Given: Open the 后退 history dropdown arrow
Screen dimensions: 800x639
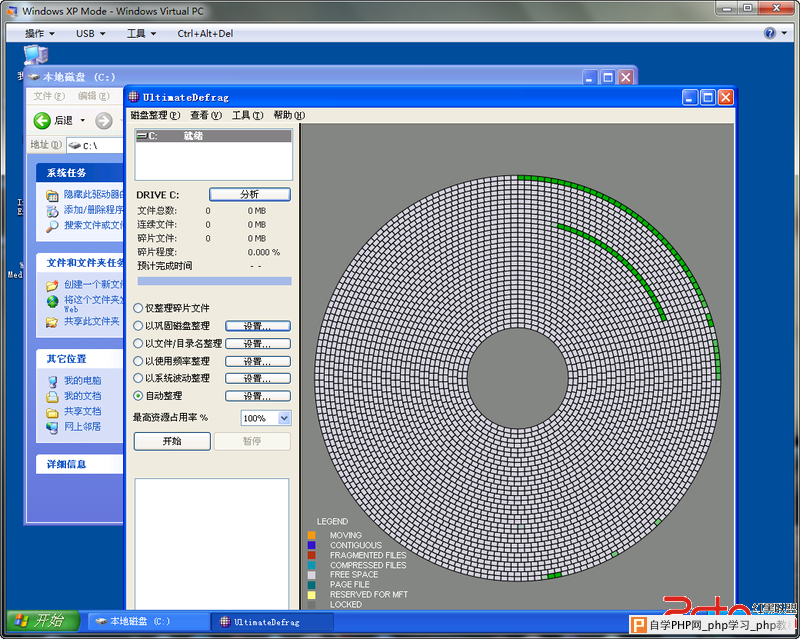Looking at the screenshot, I should click(83, 121).
